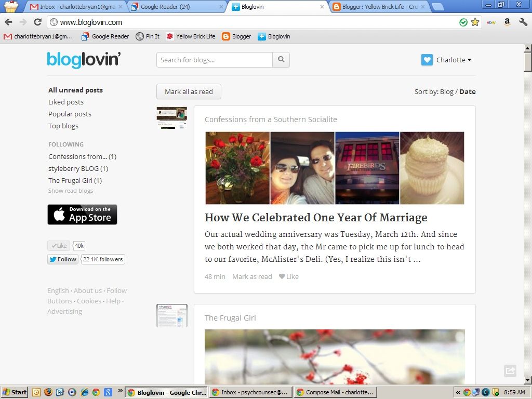Switch to Compose Mail taskbar window

(x=336, y=392)
